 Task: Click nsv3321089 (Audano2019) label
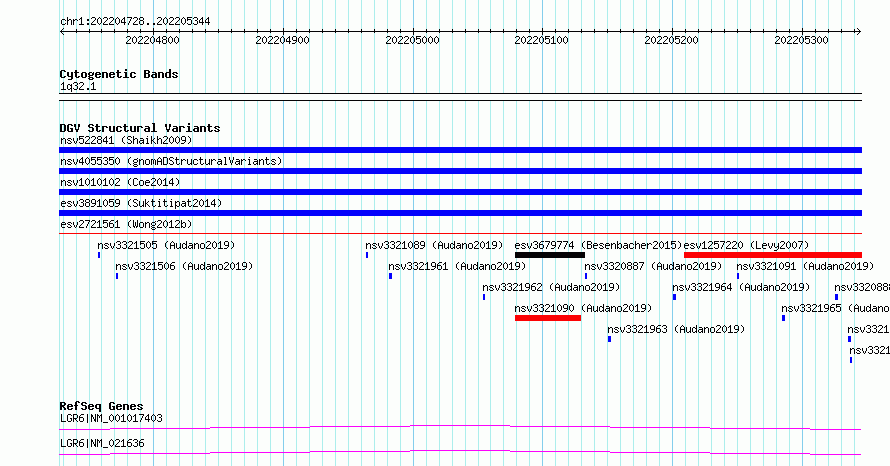pyautogui.click(x=434, y=245)
